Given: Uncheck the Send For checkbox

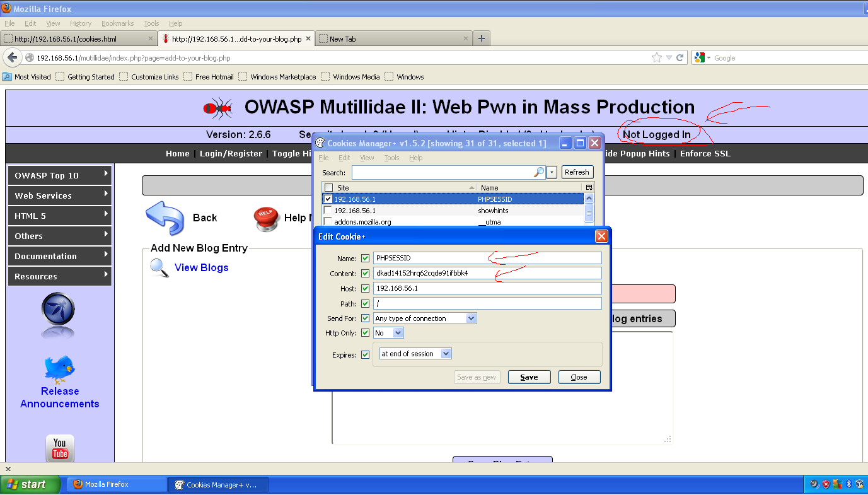Looking at the screenshot, I should (366, 318).
